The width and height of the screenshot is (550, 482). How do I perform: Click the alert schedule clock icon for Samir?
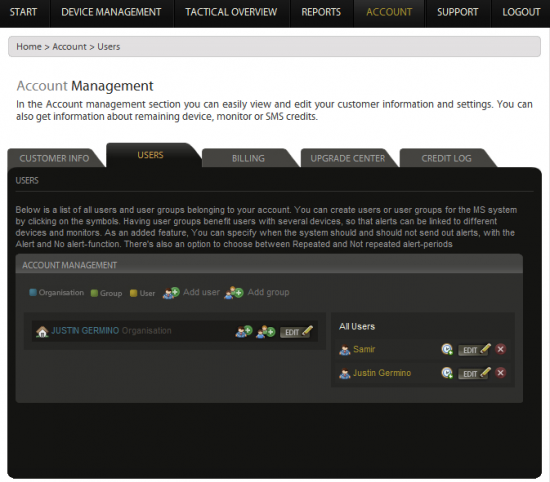tap(447, 349)
